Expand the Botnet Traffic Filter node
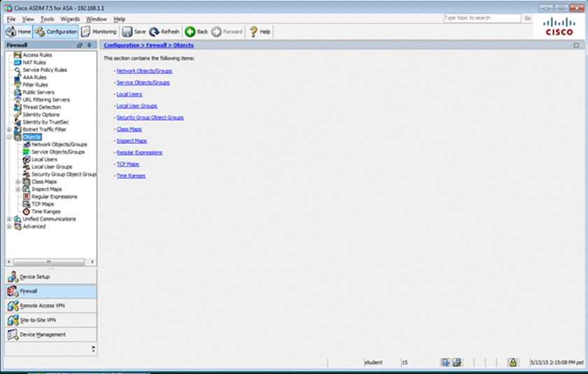Screen dimensions: 588x374 [x=8, y=129]
